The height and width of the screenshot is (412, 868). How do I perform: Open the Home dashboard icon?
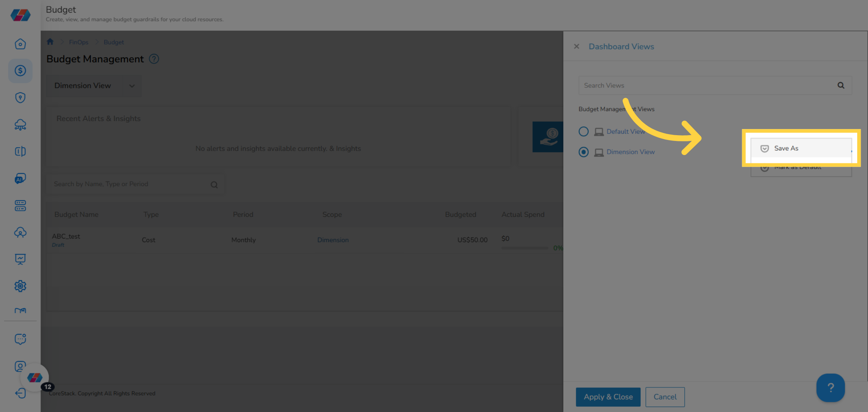[20, 44]
